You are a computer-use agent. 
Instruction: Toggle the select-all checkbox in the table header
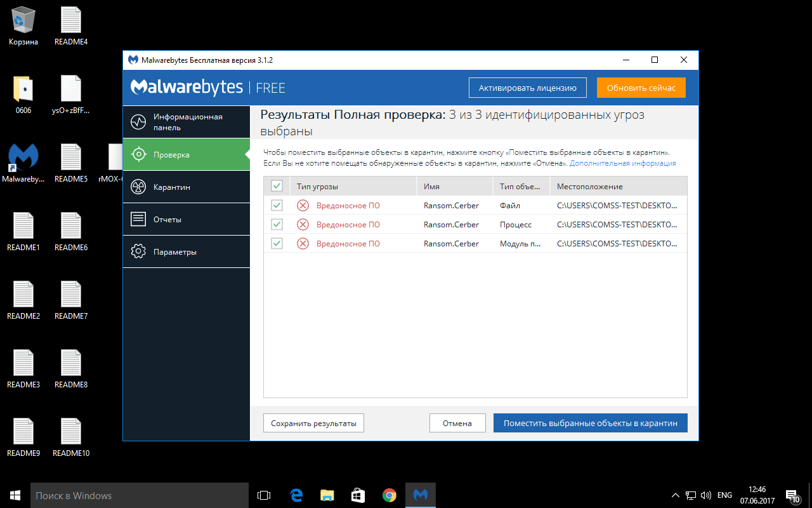click(277, 186)
